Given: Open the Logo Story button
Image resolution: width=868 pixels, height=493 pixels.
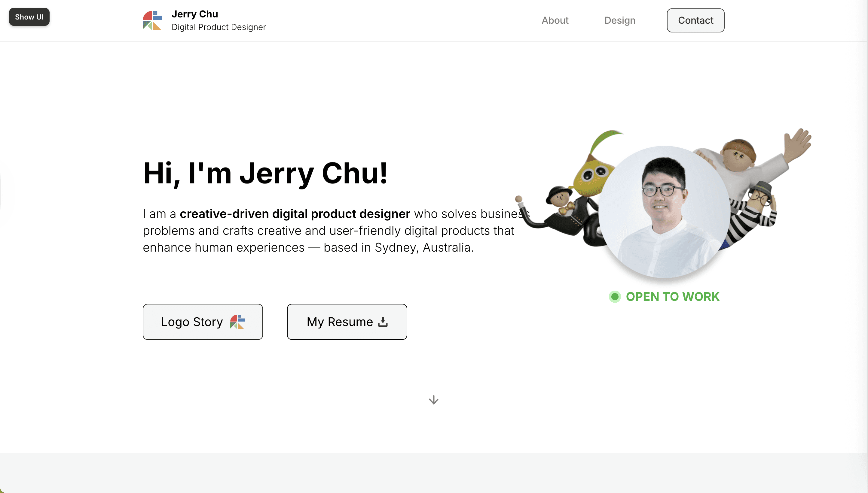Looking at the screenshot, I should click(x=203, y=322).
